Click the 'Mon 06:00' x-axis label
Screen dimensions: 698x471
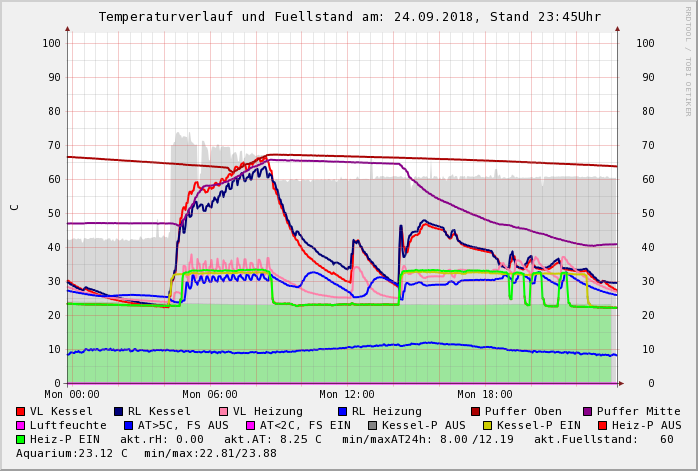tap(210, 394)
